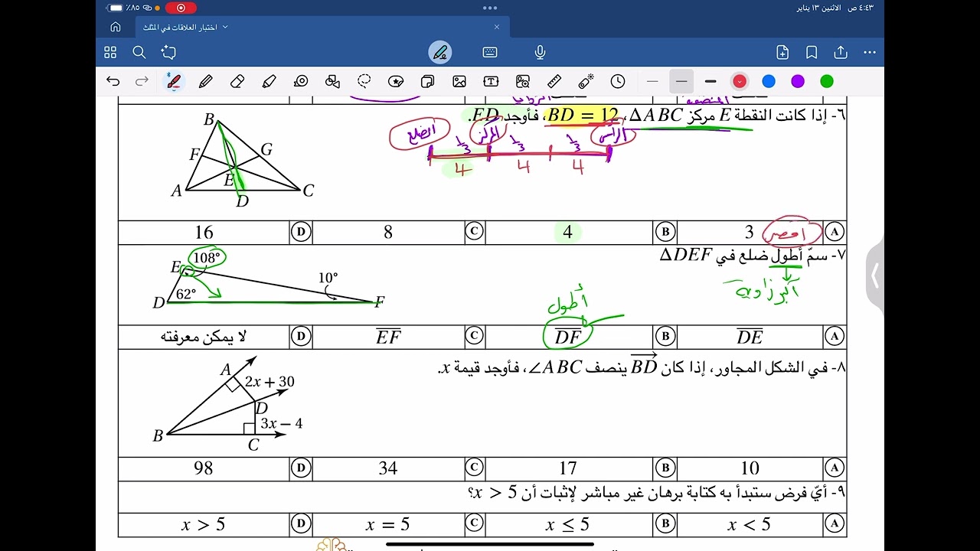Open the notebook more options menu
The height and width of the screenshot is (551, 980).
[x=870, y=52]
